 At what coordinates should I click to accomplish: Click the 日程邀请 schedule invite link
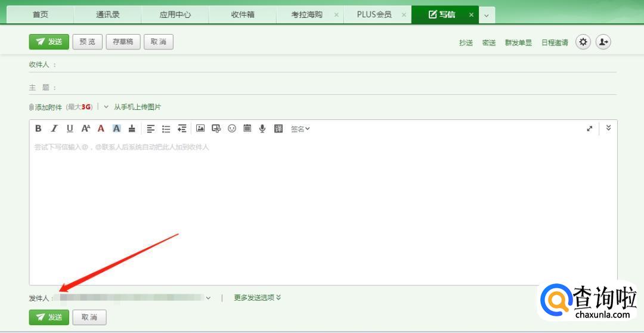(x=555, y=43)
